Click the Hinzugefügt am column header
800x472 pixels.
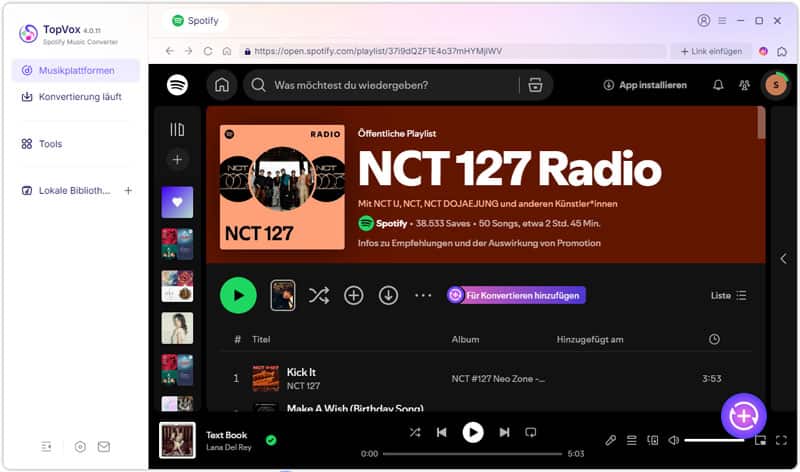click(590, 339)
